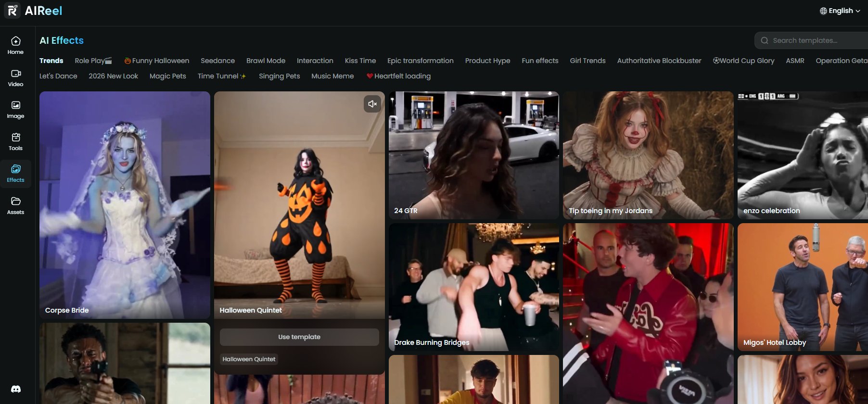Select the Heartfelt loading tab
Viewport: 868px width, 404px height.
399,76
